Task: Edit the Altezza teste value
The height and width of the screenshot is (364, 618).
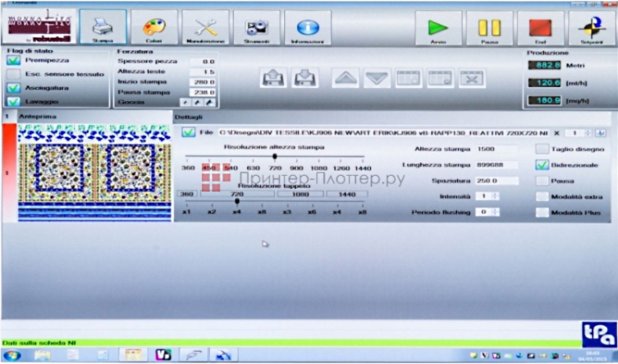Action: (x=203, y=72)
